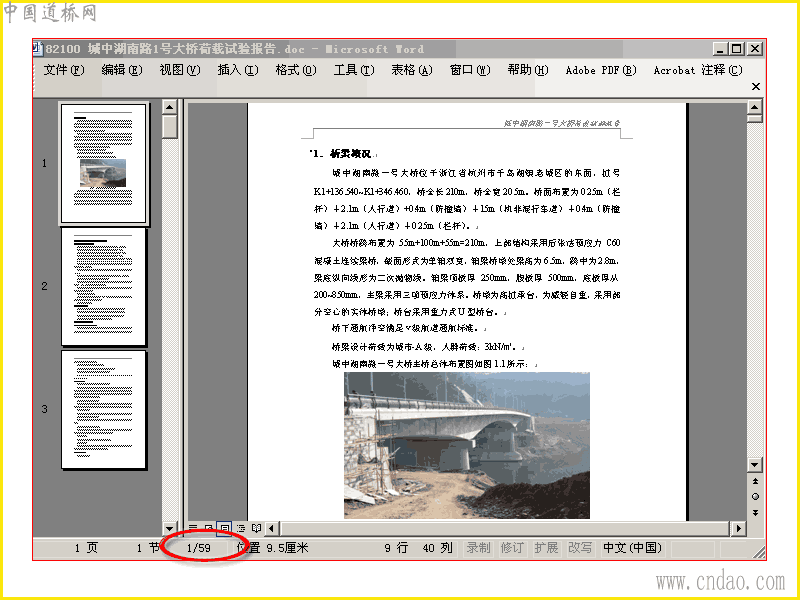Open the 格式(O) menu
Screen dimensions: 800x600
(x=295, y=70)
